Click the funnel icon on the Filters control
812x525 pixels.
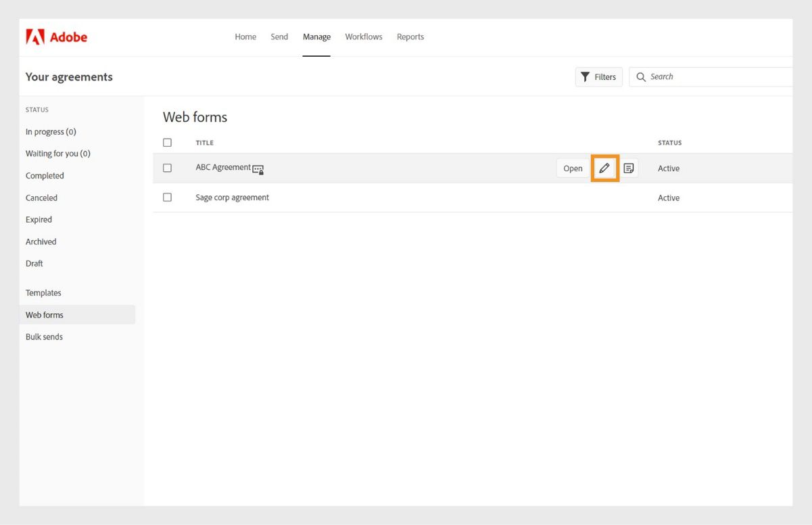click(x=586, y=76)
